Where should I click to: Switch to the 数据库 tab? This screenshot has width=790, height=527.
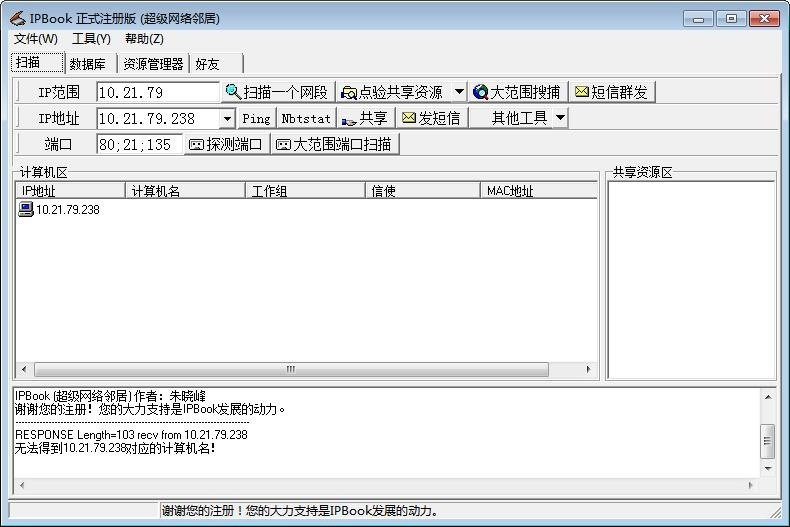[x=87, y=64]
